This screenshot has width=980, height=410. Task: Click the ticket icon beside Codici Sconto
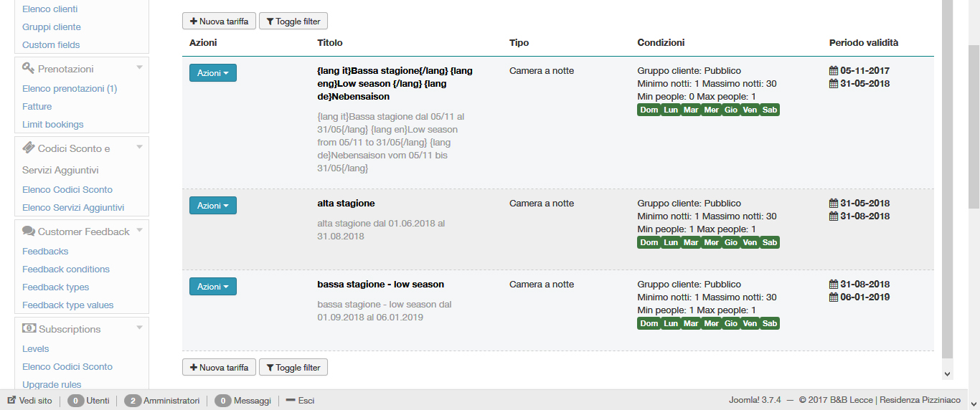(29, 148)
